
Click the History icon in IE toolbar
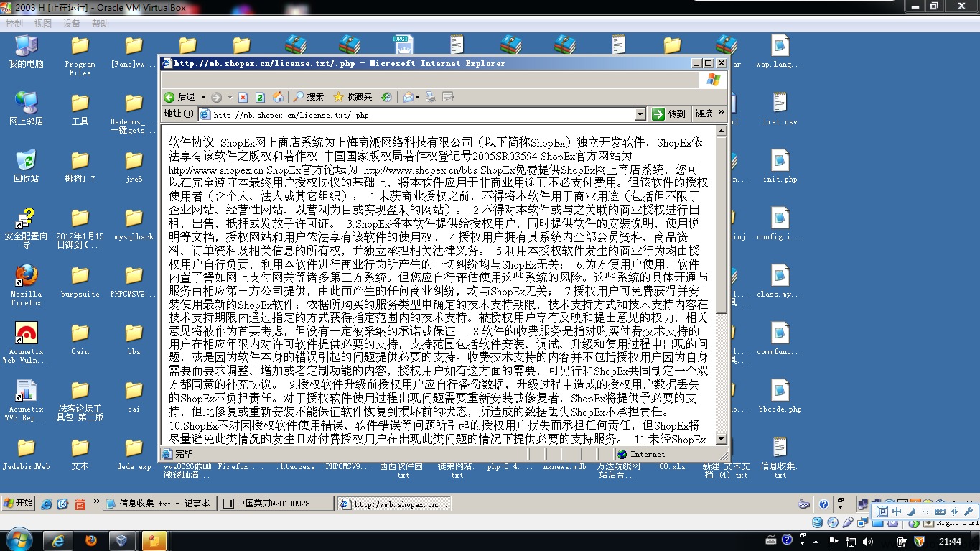point(386,97)
